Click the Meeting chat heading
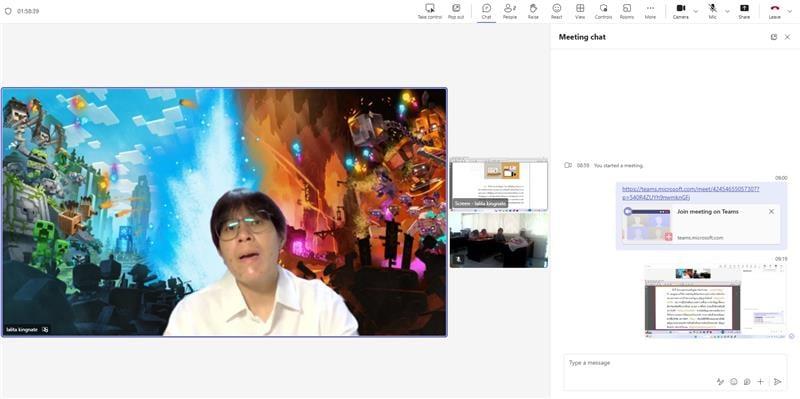 coord(582,37)
